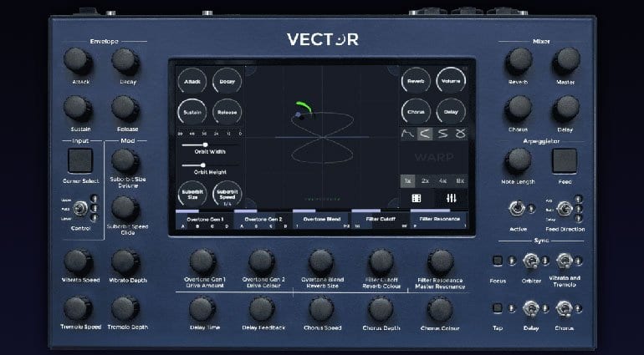
Task: Click the Suborbit Size Detune knob
Action: (x=125, y=160)
